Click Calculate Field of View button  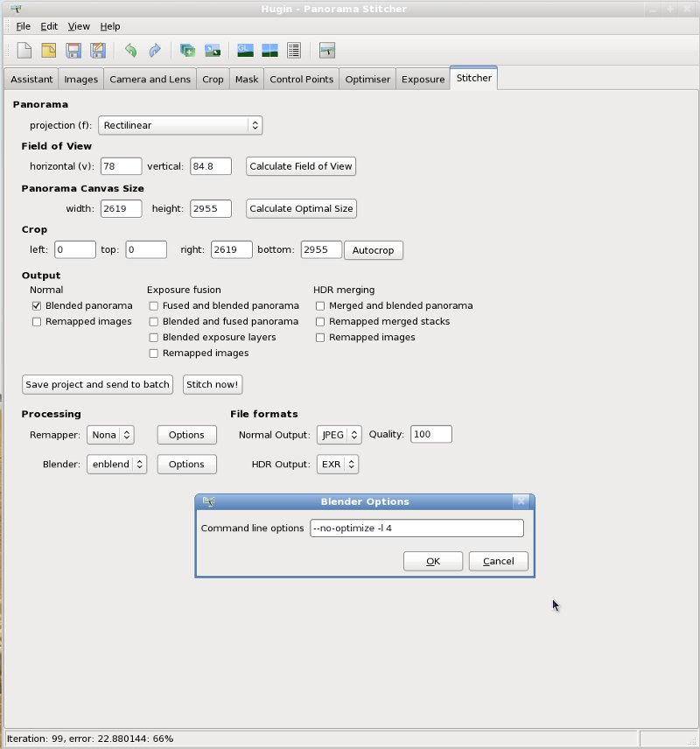click(x=301, y=166)
